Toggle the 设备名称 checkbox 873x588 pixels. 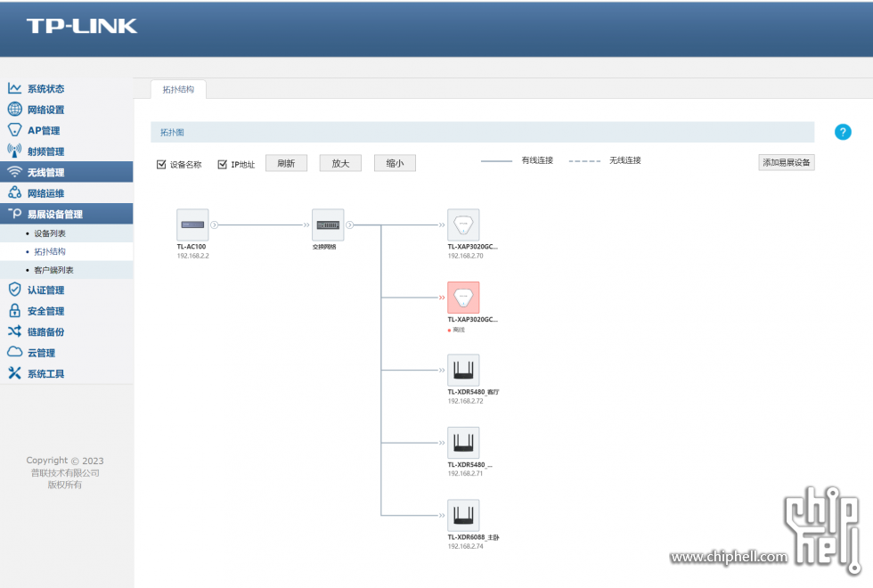[x=161, y=164]
